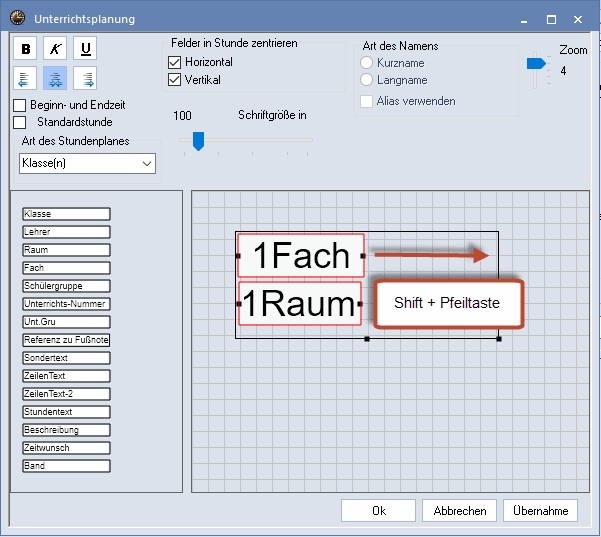Screen dimensions: 601x537
Task: Select right text alignment
Action: (x=85, y=78)
